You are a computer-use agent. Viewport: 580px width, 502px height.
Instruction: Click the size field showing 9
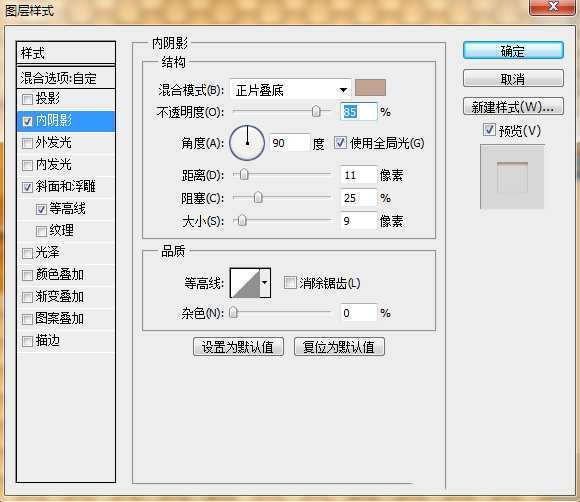point(358,221)
